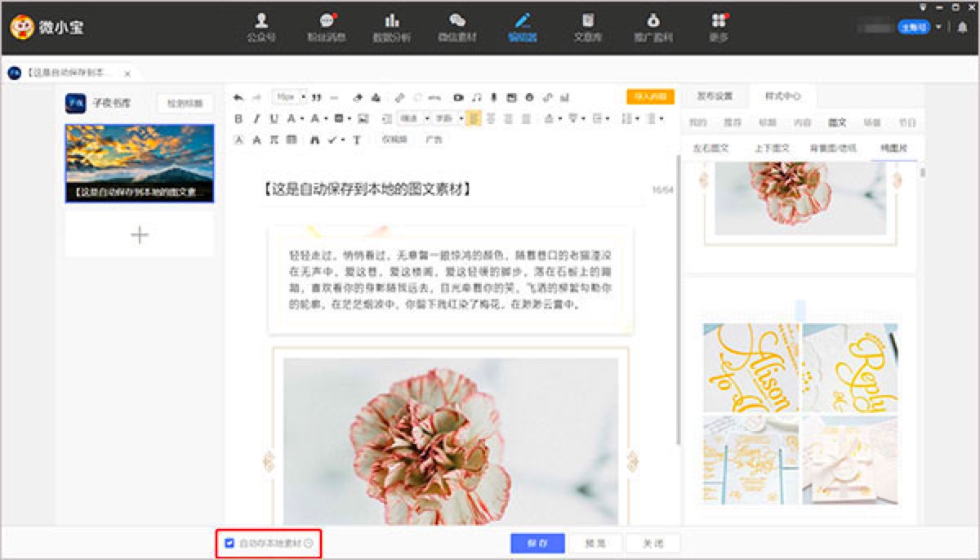Click the music note icon

tap(477, 97)
